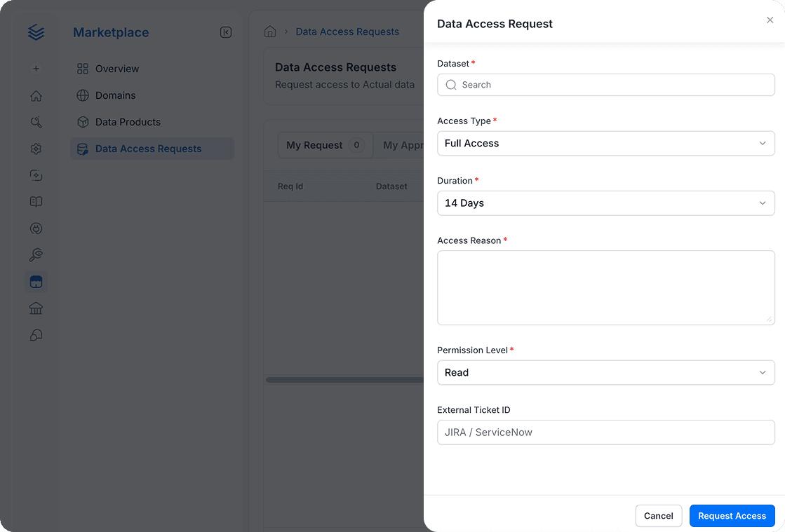Click the magnifier icon in Dataset search

pos(451,85)
